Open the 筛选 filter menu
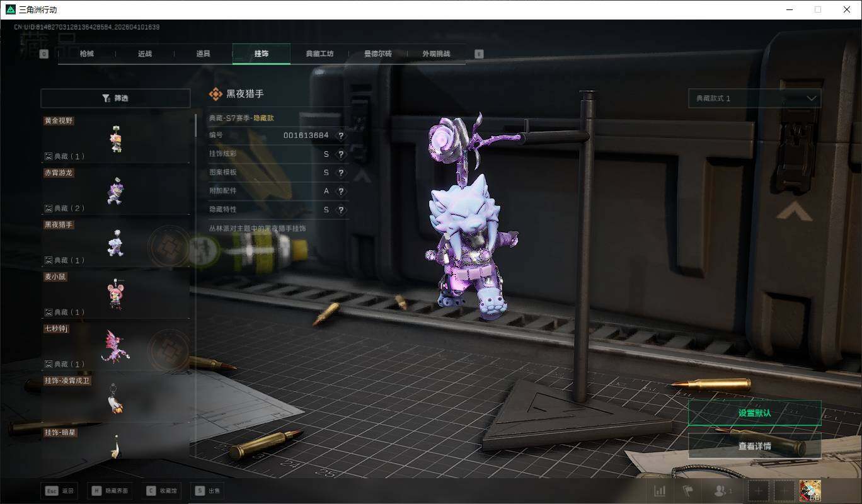Viewport: 862px width, 504px height. click(115, 98)
